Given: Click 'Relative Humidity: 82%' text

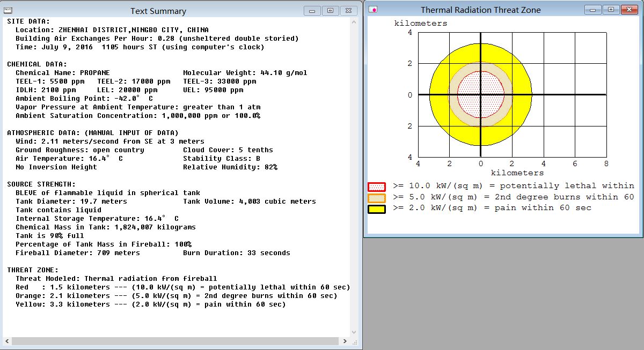Looking at the screenshot, I should tap(230, 167).
